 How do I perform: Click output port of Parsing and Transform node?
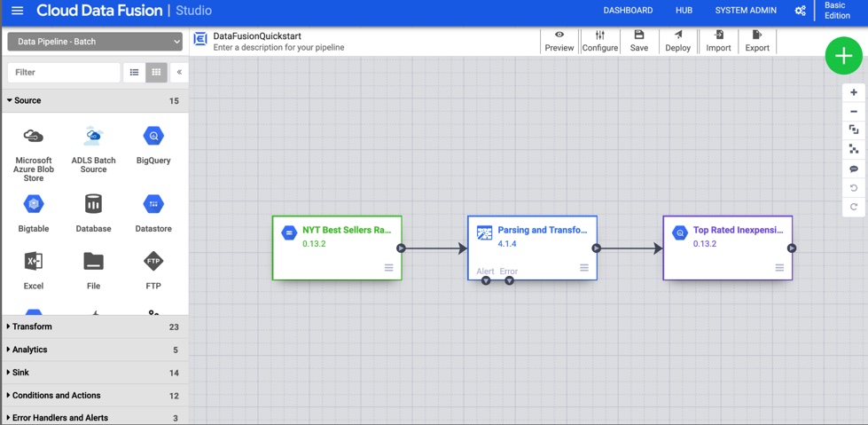pos(596,248)
